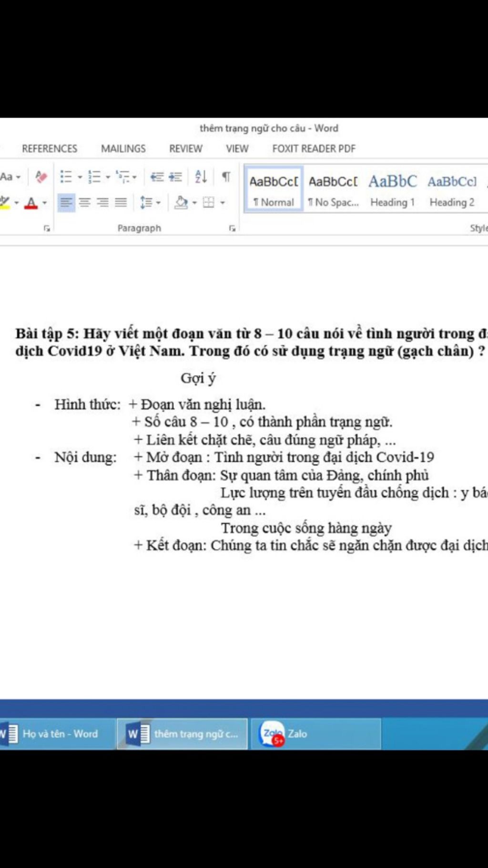Apply the Heading 1 style
This screenshot has height=868, width=488.
(393, 190)
